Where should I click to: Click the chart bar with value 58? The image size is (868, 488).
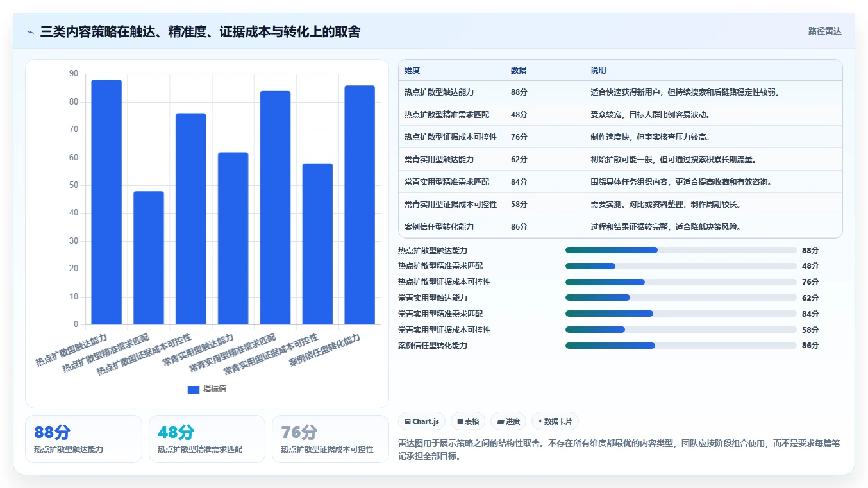pyautogui.click(x=317, y=244)
